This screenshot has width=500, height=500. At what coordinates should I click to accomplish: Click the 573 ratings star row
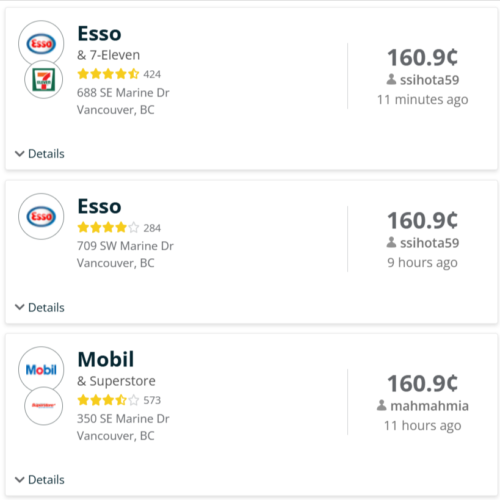[108, 400]
